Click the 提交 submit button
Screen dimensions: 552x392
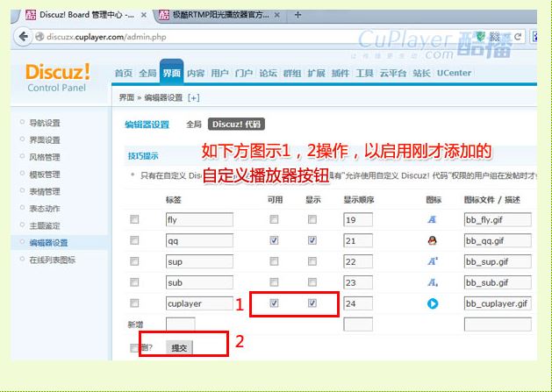pyautogui.click(x=179, y=348)
